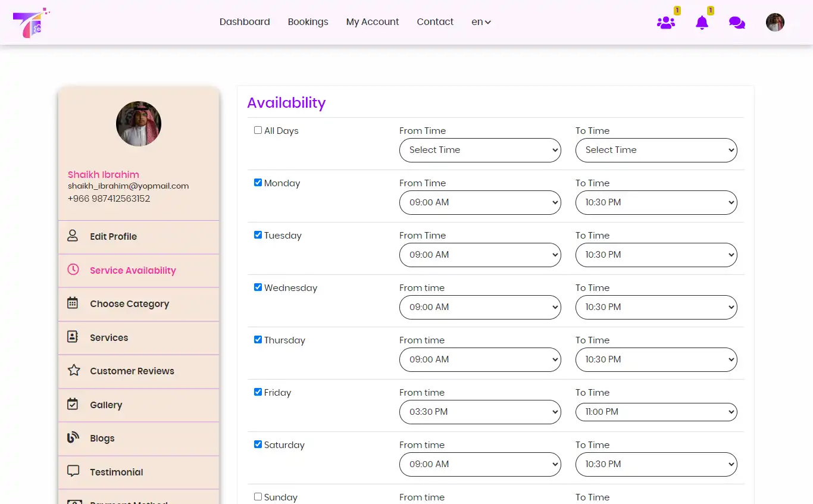This screenshot has width=813, height=504.
Task: Click the top-right user avatar
Action: [775, 22]
